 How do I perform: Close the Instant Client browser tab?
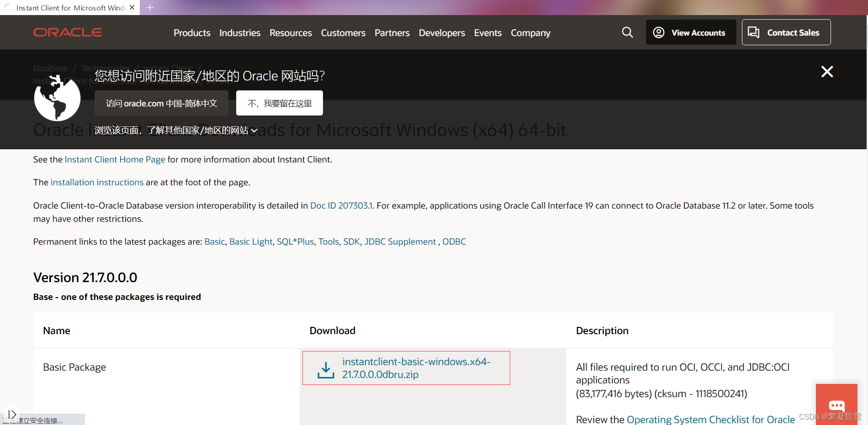[x=132, y=7]
